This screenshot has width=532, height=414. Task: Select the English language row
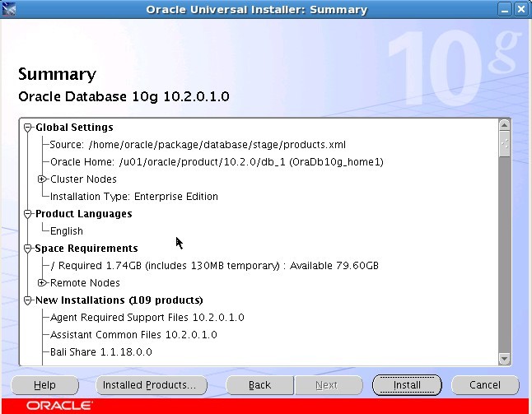coord(67,231)
